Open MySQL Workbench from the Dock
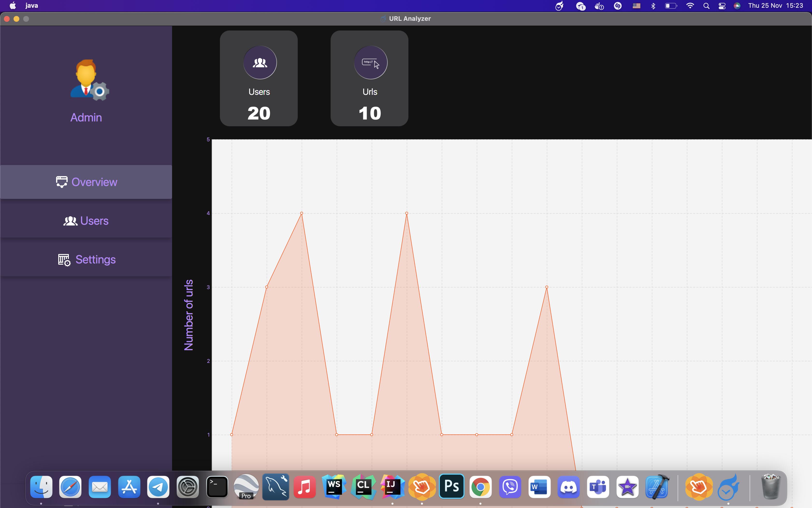The height and width of the screenshot is (508, 812). pyautogui.click(x=276, y=487)
